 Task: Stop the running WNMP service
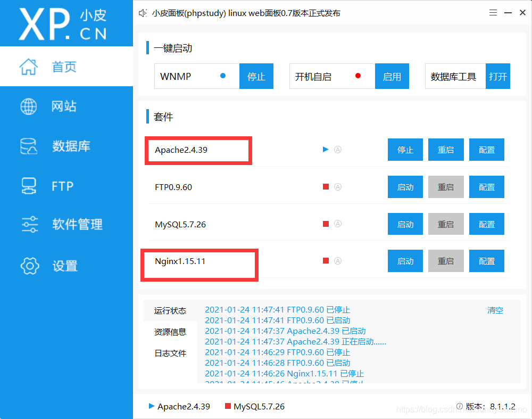point(256,76)
